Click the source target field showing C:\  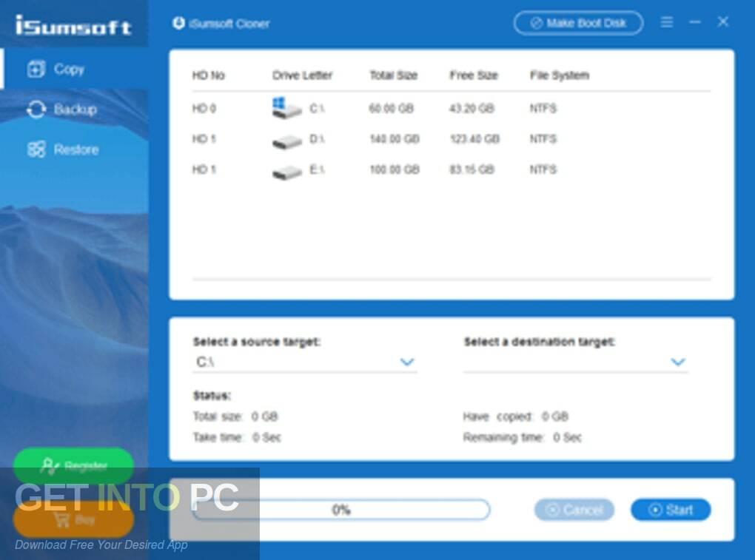[305, 362]
